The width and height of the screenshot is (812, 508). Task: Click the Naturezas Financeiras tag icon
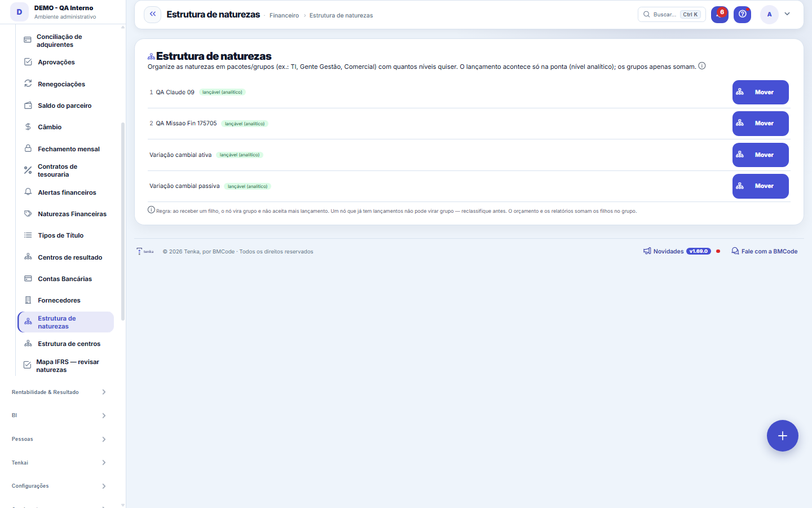(28, 214)
